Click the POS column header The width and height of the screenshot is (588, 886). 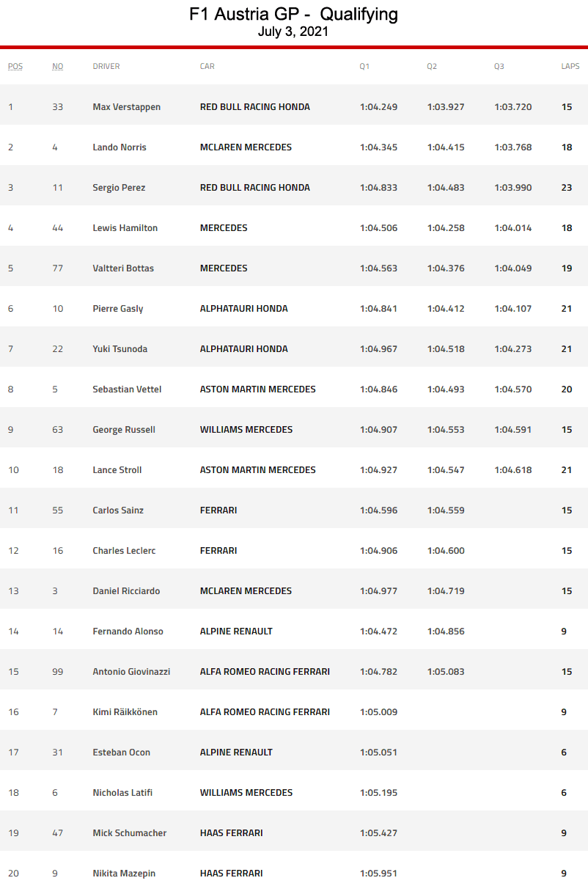15,66
